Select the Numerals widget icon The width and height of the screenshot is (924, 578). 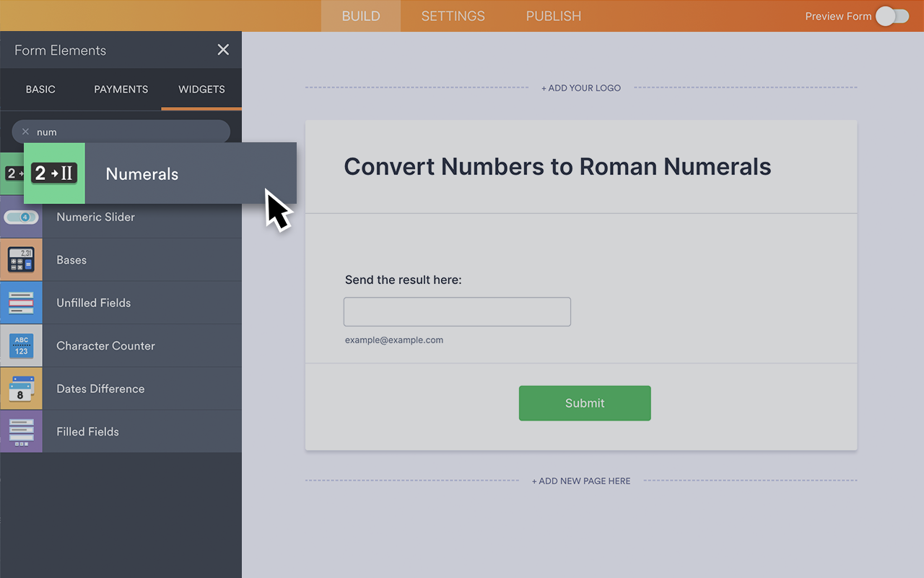pyautogui.click(x=54, y=173)
